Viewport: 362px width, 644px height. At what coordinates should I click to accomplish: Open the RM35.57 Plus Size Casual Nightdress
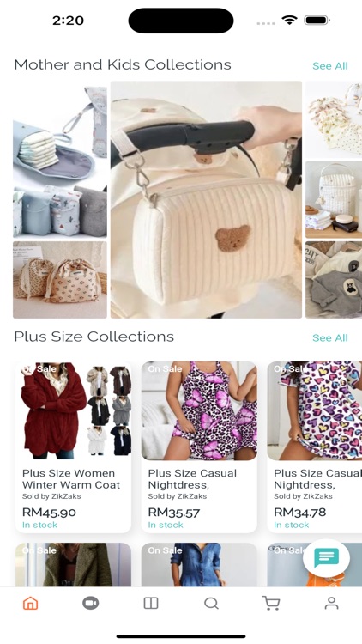point(199,447)
